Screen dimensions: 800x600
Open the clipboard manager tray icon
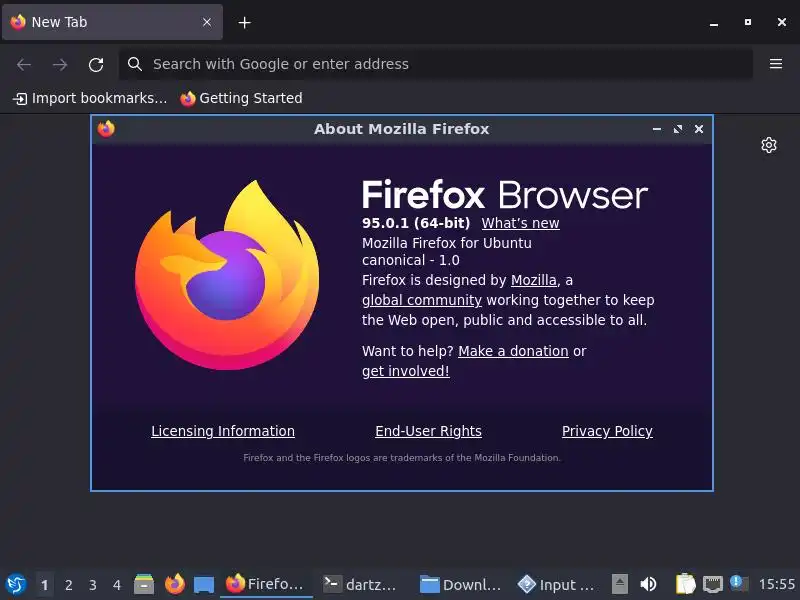(x=685, y=584)
